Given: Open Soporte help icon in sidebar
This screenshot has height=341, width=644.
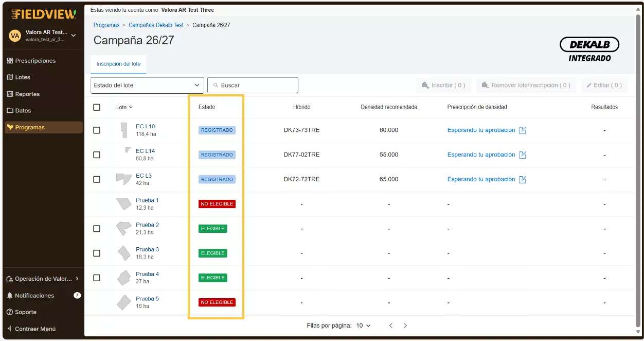Looking at the screenshot, I should tap(10, 312).
